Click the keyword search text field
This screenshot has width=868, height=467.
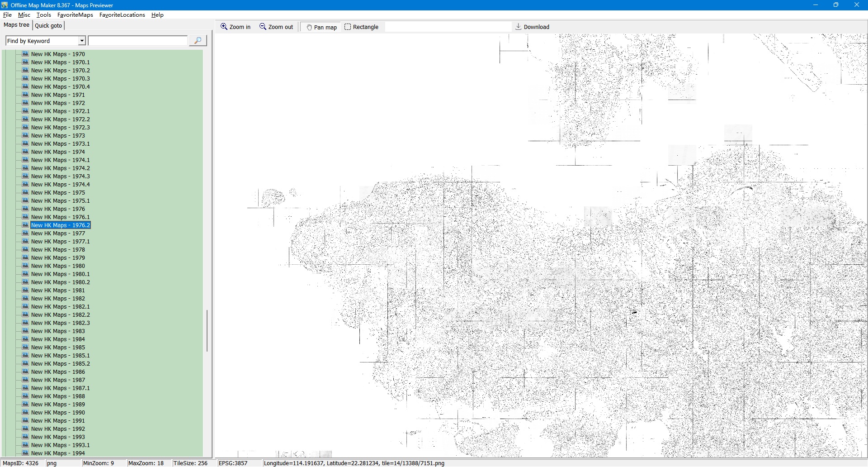pyautogui.click(x=138, y=41)
